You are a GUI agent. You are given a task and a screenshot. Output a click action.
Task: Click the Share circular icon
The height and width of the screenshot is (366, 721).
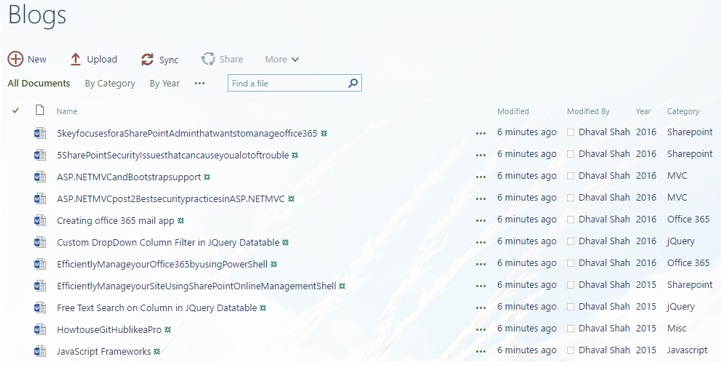(x=208, y=59)
